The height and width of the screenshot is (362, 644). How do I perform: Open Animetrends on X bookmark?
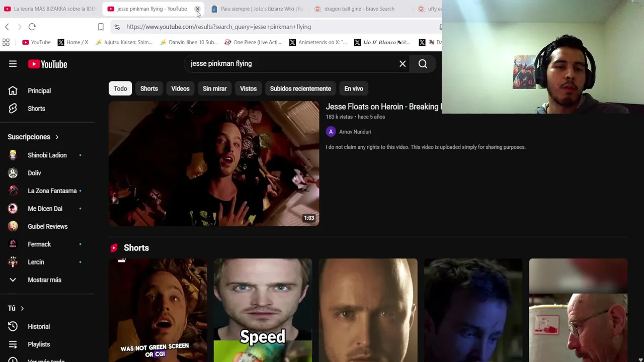pos(317,42)
